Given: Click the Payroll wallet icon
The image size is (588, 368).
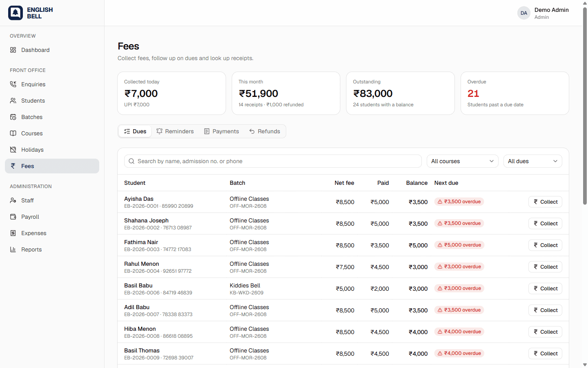Looking at the screenshot, I should click(13, 217).
